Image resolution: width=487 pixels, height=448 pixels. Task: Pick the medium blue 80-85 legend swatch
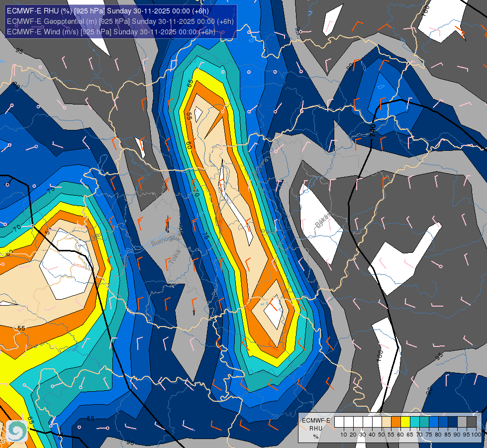443,422
